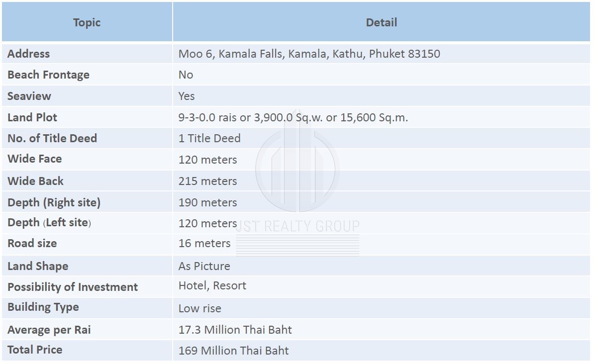This screenshot has width=595, height=364.
Task: Click the JST Realty Group watermark logo
Action: pos(297,169)
